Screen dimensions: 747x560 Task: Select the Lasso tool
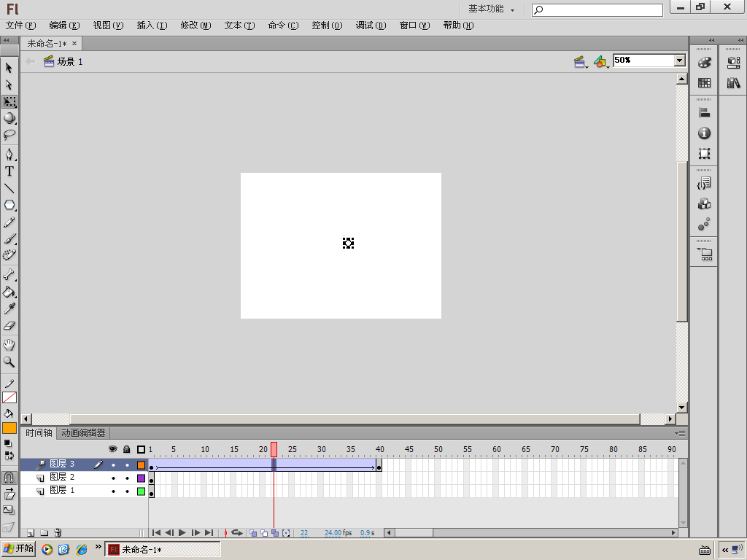9,135
